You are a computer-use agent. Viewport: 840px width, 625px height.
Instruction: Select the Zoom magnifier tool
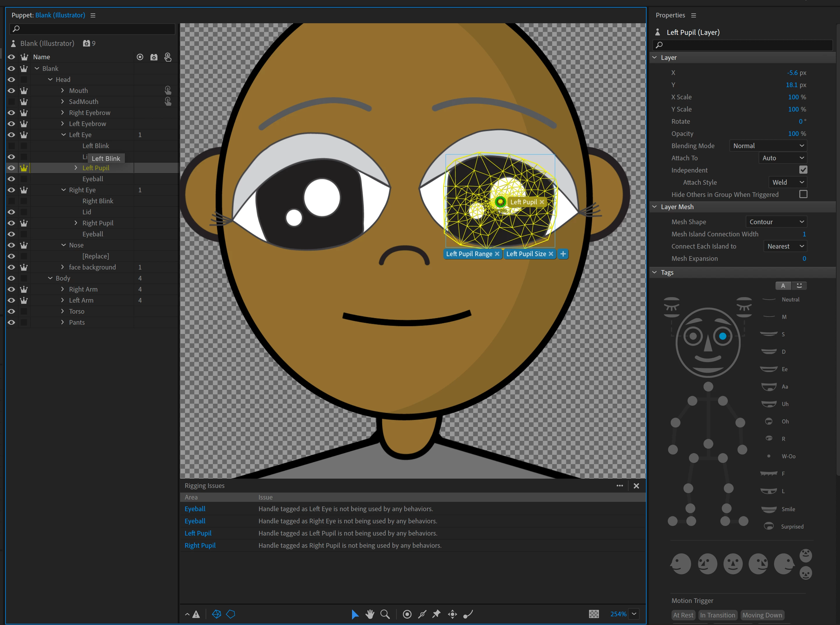click(x=385, y=614)
